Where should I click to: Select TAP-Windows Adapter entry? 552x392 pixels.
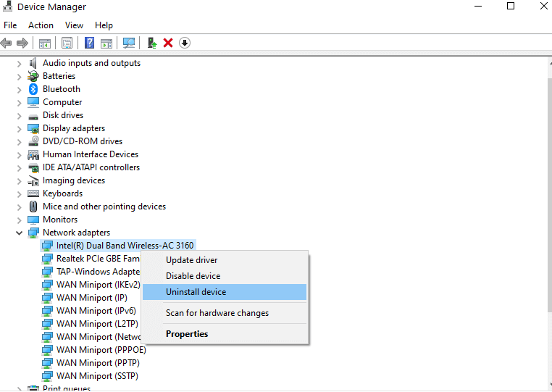coord(98,272)
